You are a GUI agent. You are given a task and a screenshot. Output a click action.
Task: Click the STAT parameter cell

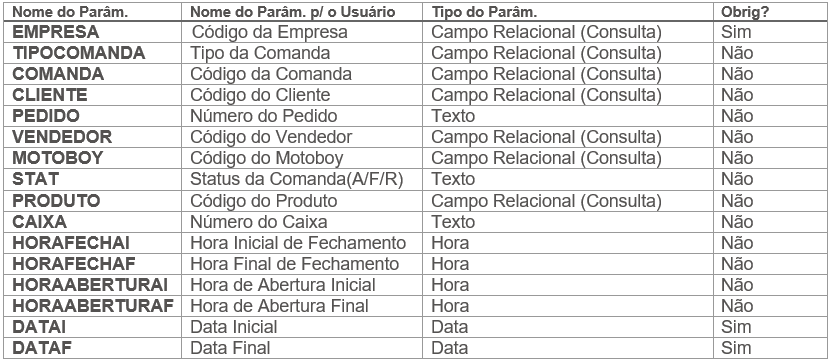[35, 179]
